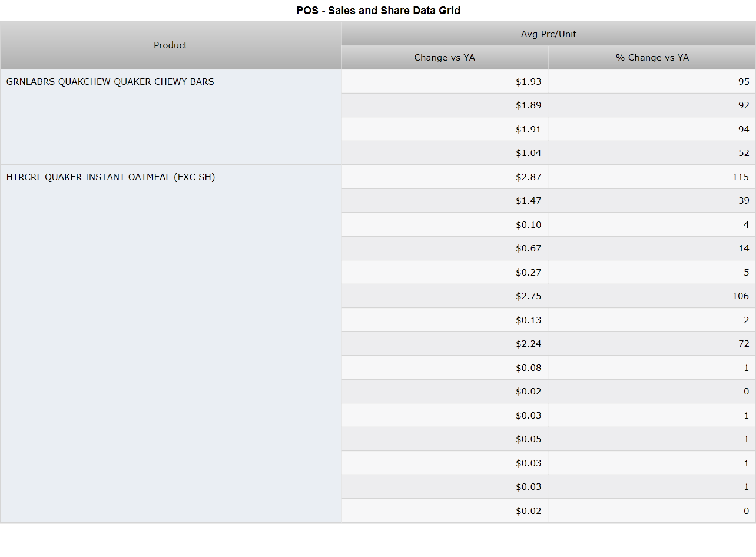Click the 92 percent change cell
The image size is (756, 557).
(652, 105)
